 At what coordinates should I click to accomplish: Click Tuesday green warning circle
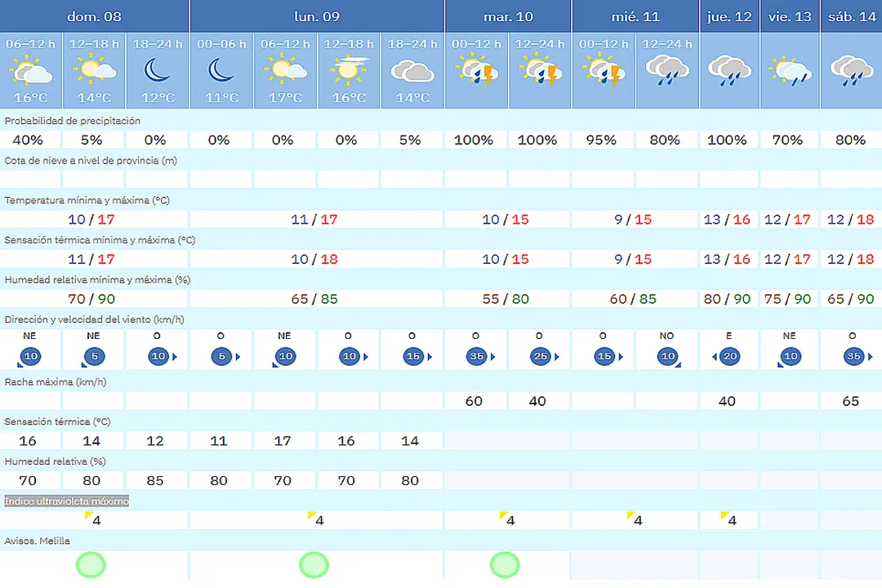[x=505, y=565]
